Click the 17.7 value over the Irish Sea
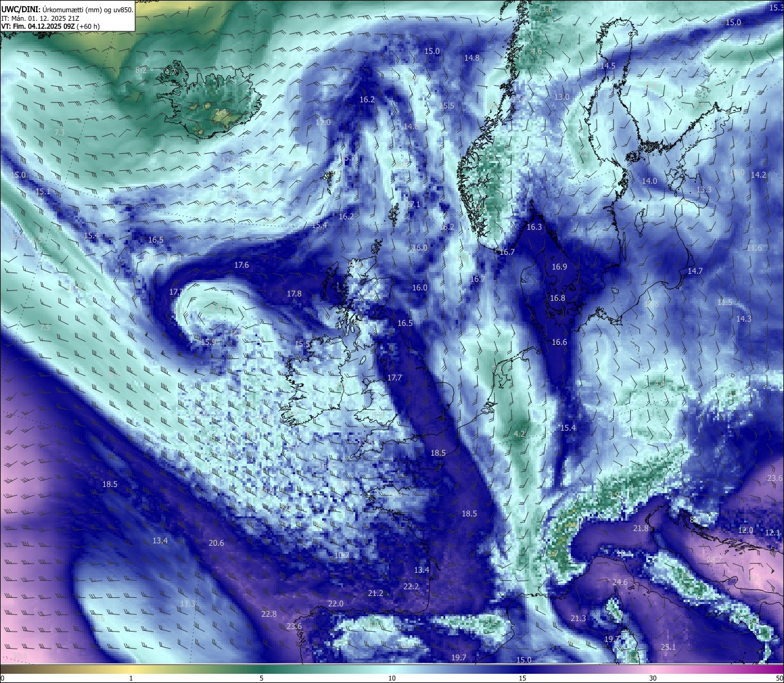Viewport: 784px width, 683px height. pos(394,378)
